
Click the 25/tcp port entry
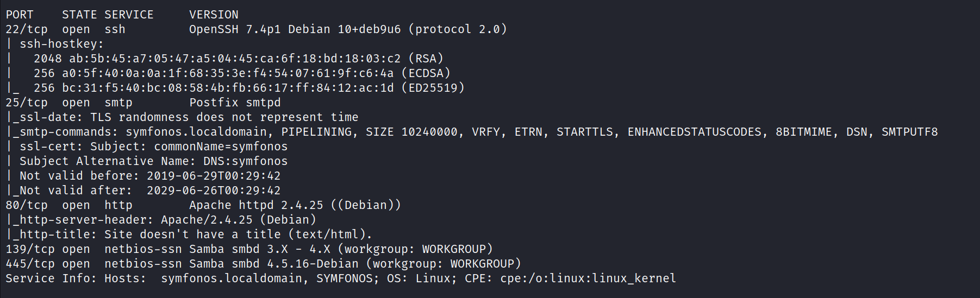coord(27,103)
